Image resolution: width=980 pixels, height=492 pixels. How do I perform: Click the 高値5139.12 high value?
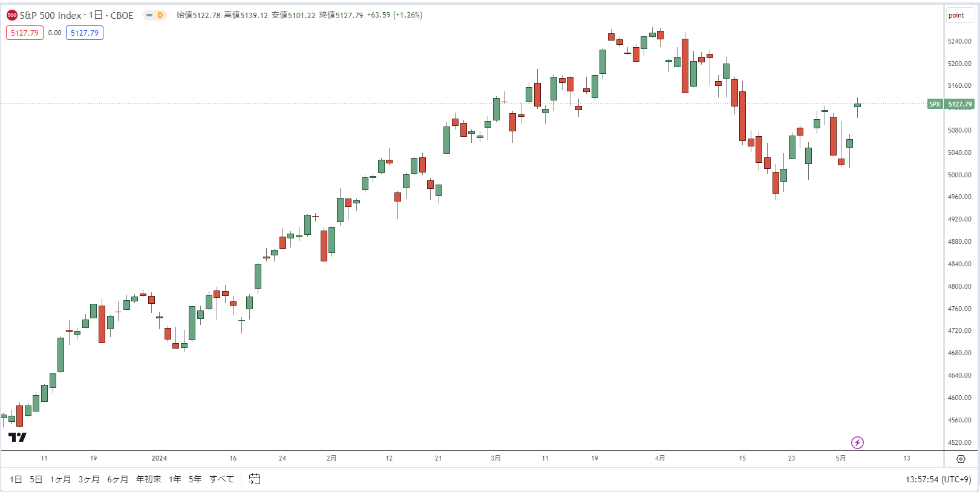click(x=246, y=15)
